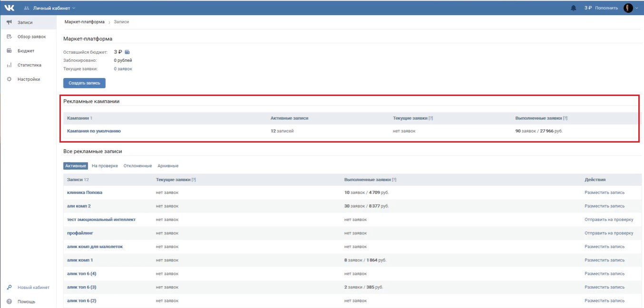644x308 pixels.
Task: Open the profile avatar dropdown menu
Action: 632,8
